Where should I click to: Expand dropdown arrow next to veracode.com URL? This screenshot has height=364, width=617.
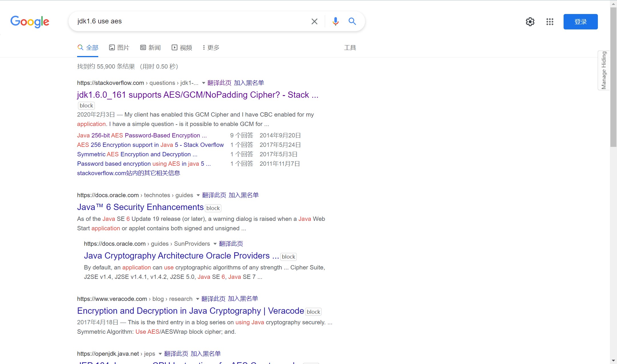pyautogui.click(x=197, y=299)
